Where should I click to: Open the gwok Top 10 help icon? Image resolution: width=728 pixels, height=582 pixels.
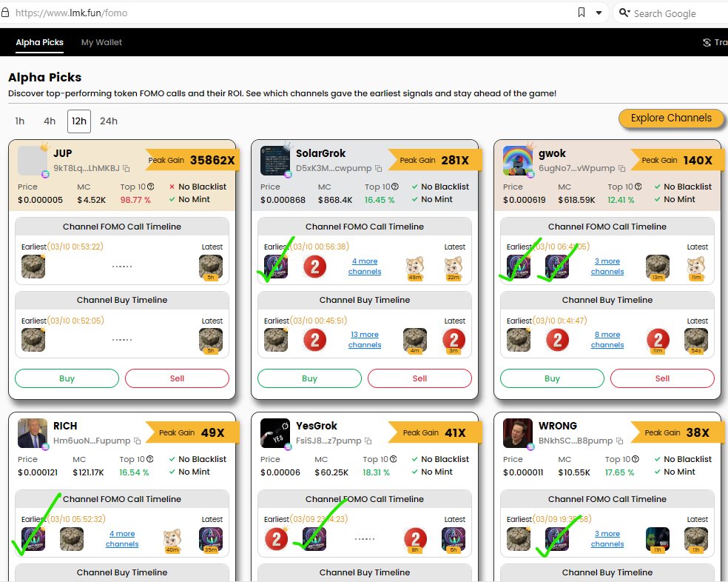[638, 187]
